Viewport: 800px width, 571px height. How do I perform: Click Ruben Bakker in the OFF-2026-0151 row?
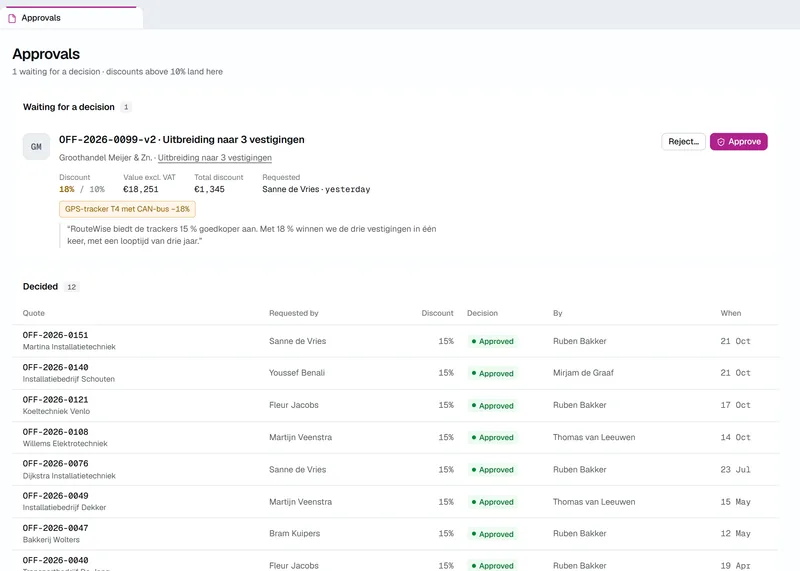[580, 341]
